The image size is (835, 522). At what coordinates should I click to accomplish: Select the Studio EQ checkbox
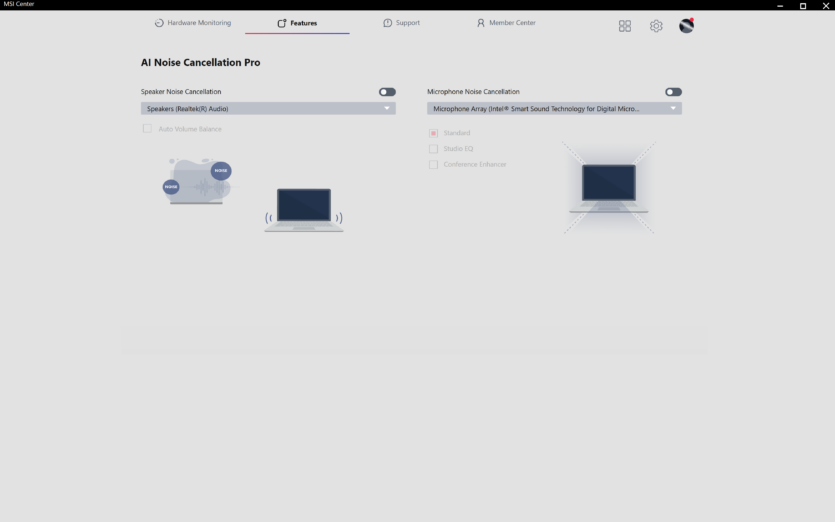433,149
